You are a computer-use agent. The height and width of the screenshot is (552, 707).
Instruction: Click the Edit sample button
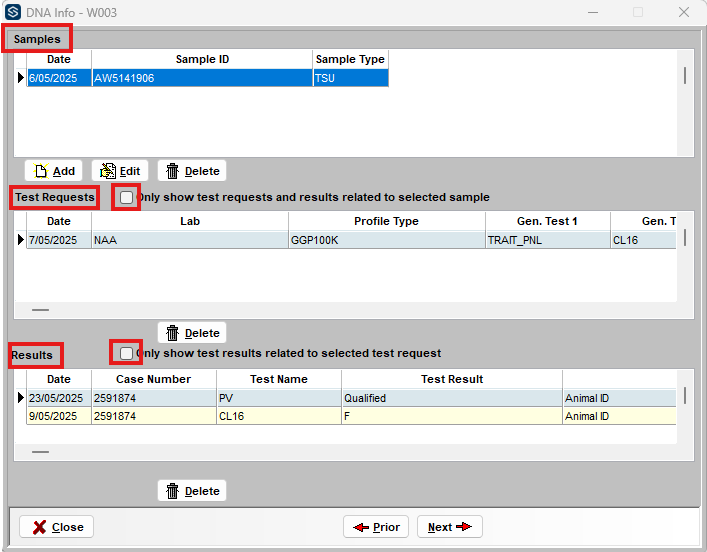120,171
